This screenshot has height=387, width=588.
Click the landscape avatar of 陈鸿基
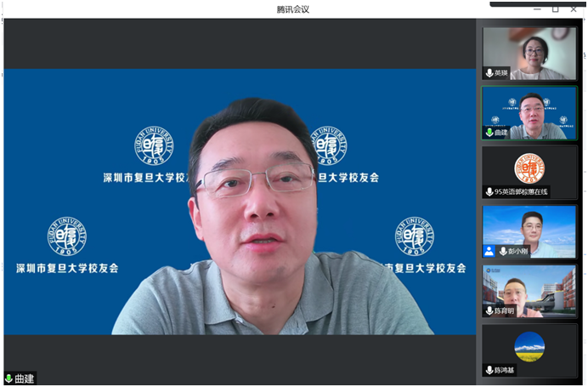point(529,347)
